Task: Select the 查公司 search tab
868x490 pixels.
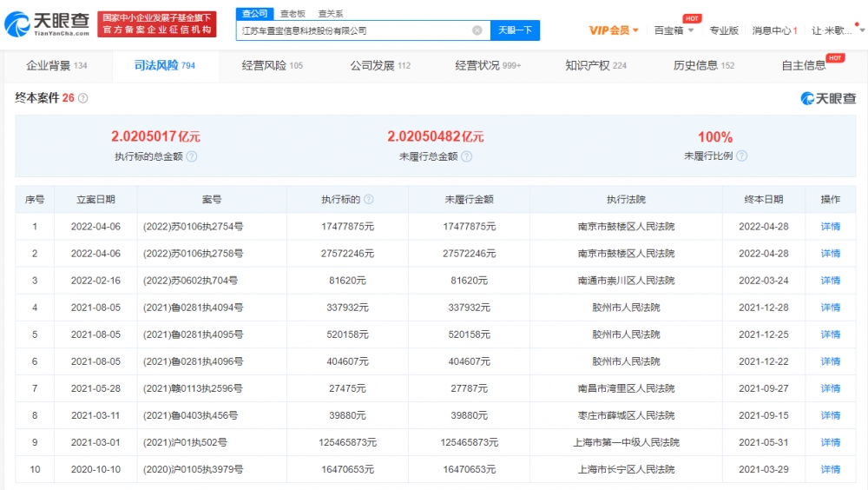Action: 254,13
